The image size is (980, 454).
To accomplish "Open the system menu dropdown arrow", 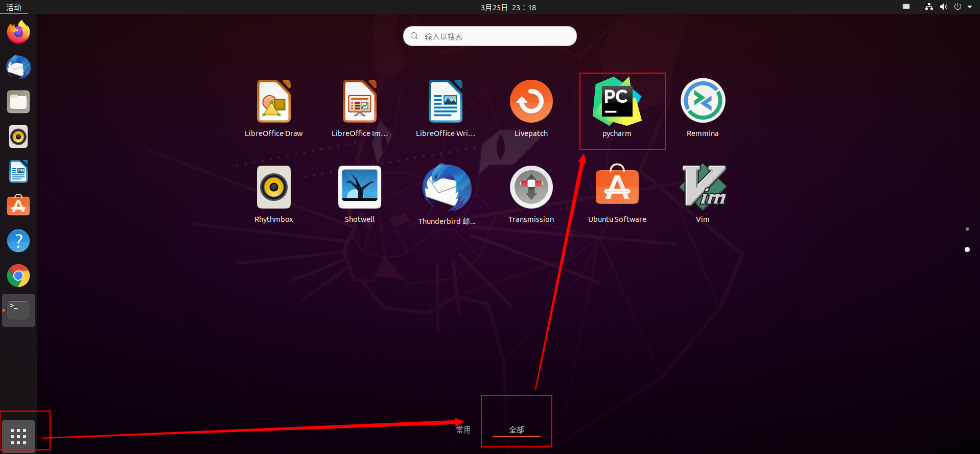I will pyautogui.click(x=970, y=7).
